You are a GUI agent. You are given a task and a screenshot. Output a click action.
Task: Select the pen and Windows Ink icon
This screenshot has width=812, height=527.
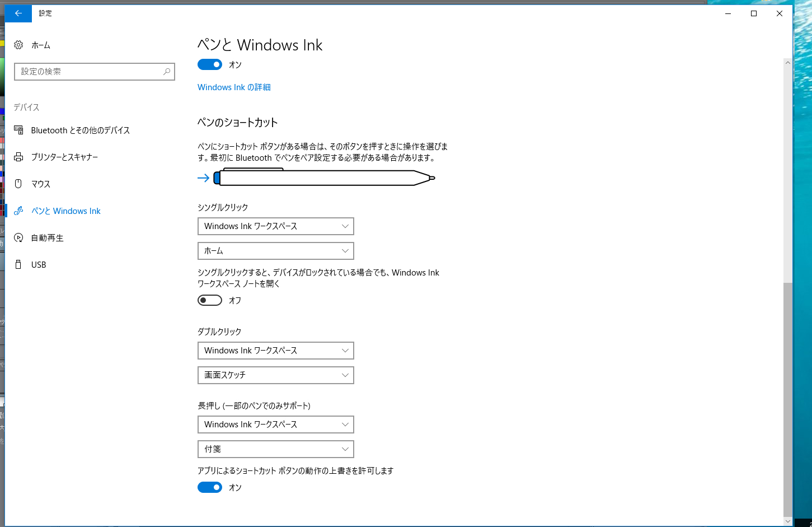(18, 211)
